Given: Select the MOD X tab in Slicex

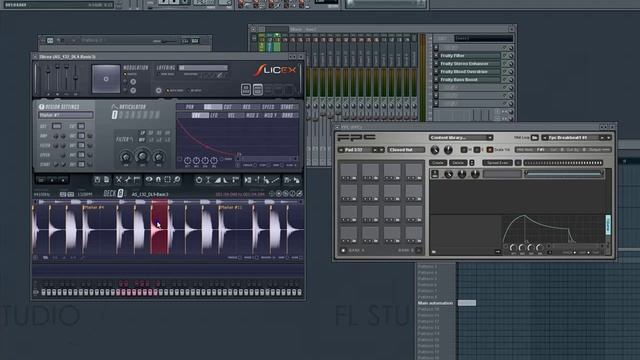Looking at the screenshot, I should [x=252, y=116].
